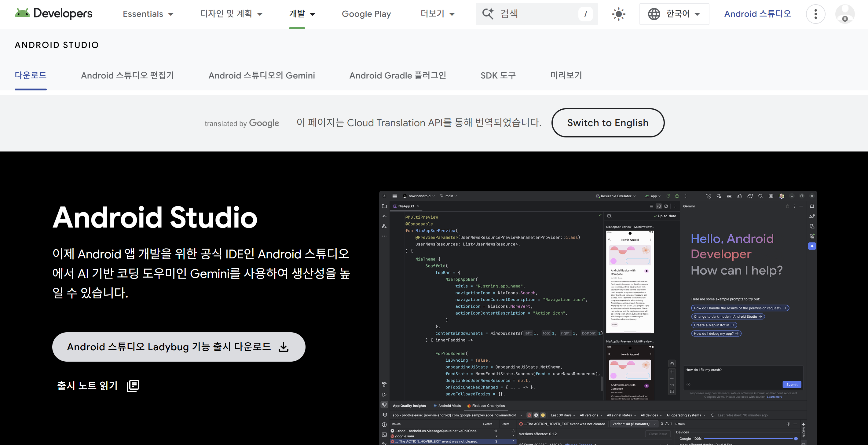Image resolution: width=868 pixels, height=445 pixels.
Task: Click the magnifier search icon in the IDE toolbar
Action: (x=760, y=196)
